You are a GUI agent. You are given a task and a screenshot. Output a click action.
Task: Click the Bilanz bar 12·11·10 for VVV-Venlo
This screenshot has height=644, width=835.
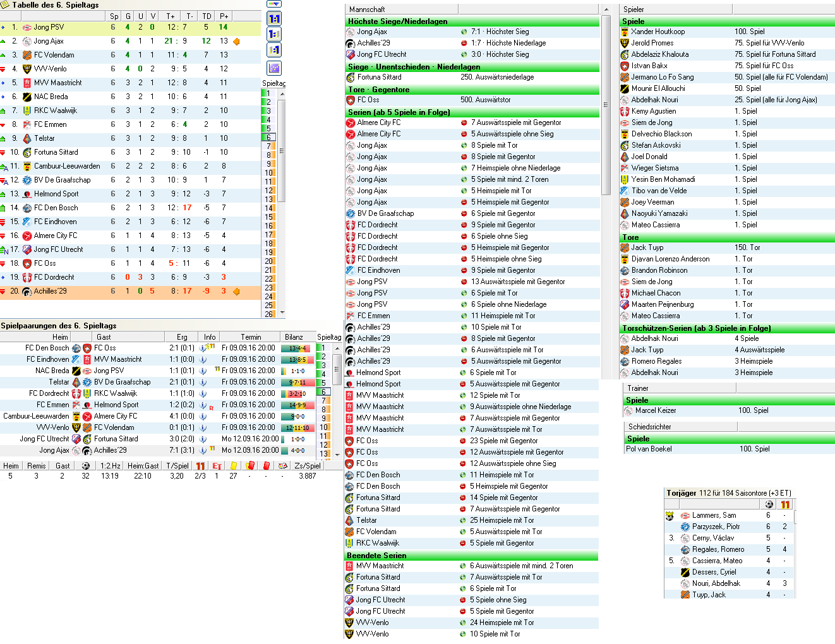coord(297,427)
